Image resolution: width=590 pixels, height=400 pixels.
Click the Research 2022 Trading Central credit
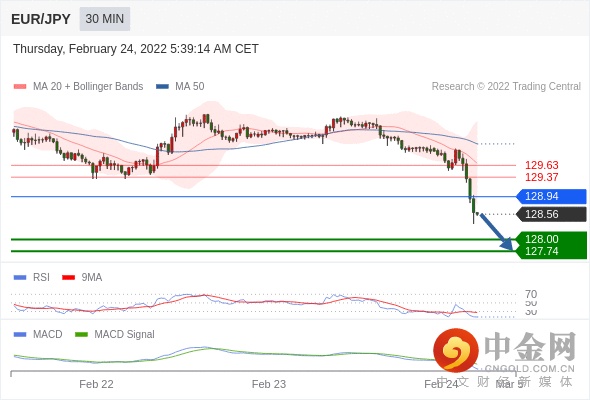[506, 87]
